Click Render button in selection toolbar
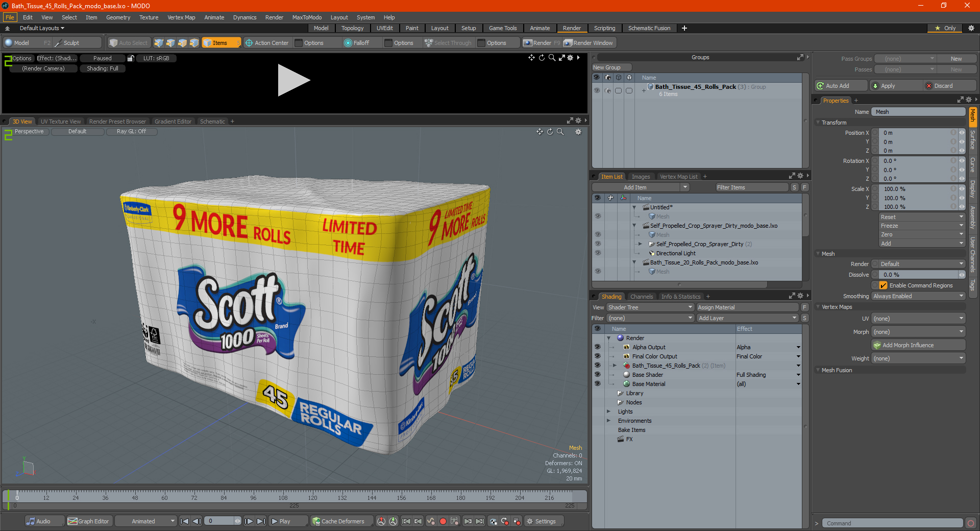Image resolution: width=980 pixels, height=531 pixels. 542,43
